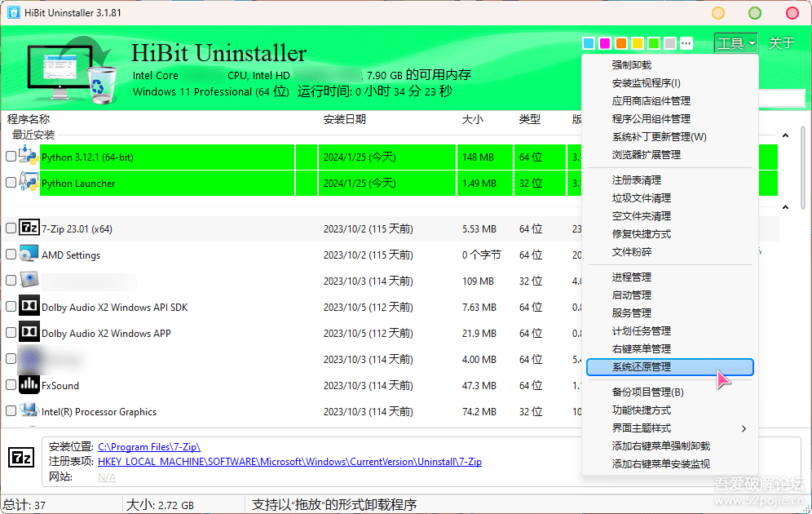The width and height of the screenshot is (812, 514).
Task: Tick the Python 3.12.1 (64-bit) checkbox
Action: pos(11,157)
